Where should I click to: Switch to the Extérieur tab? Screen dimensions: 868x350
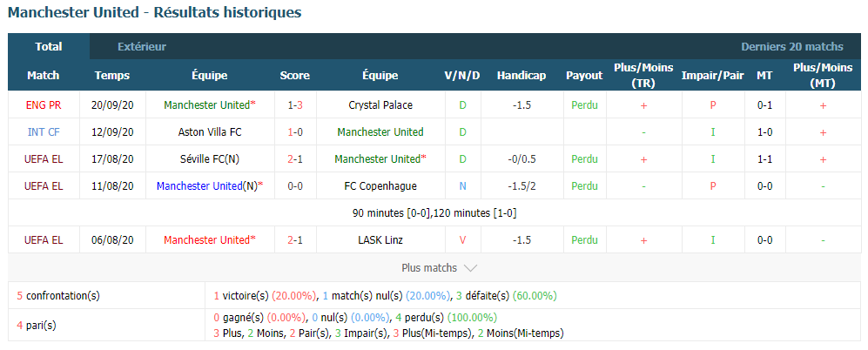click(142, 47)
